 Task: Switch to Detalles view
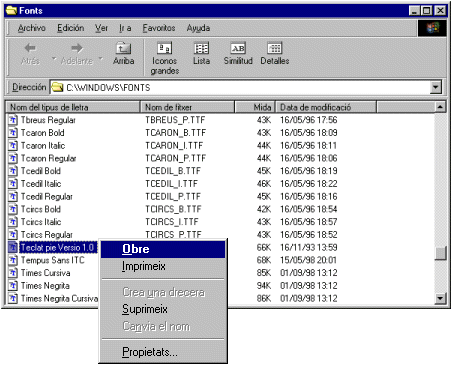275,49
